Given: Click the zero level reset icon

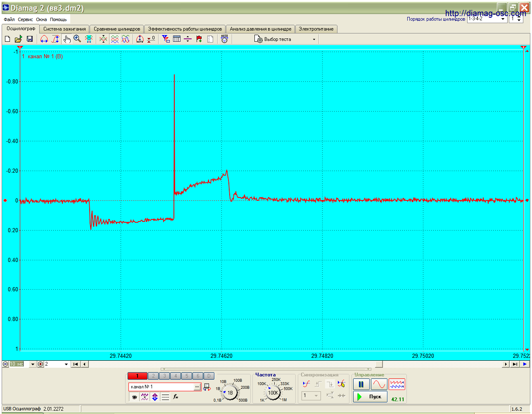Looking at the screenshot, I should click(x=151, y=39).
